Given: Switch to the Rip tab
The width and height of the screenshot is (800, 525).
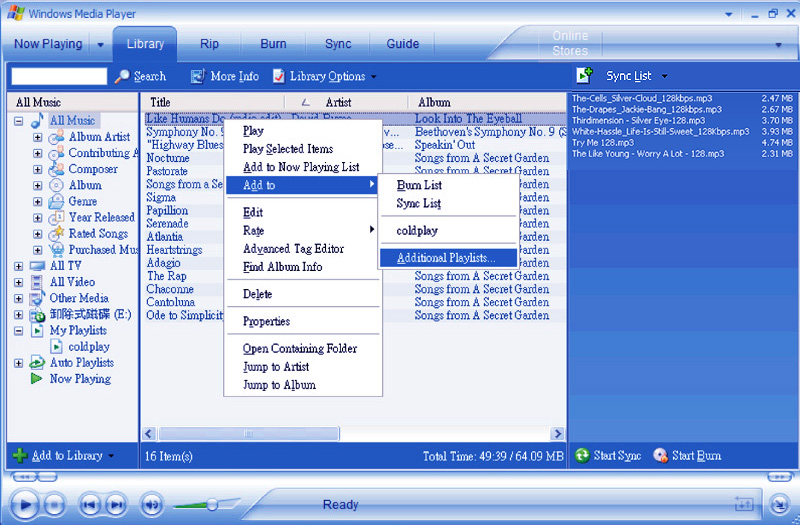Looking at the screenshot, I should [209, 44].
